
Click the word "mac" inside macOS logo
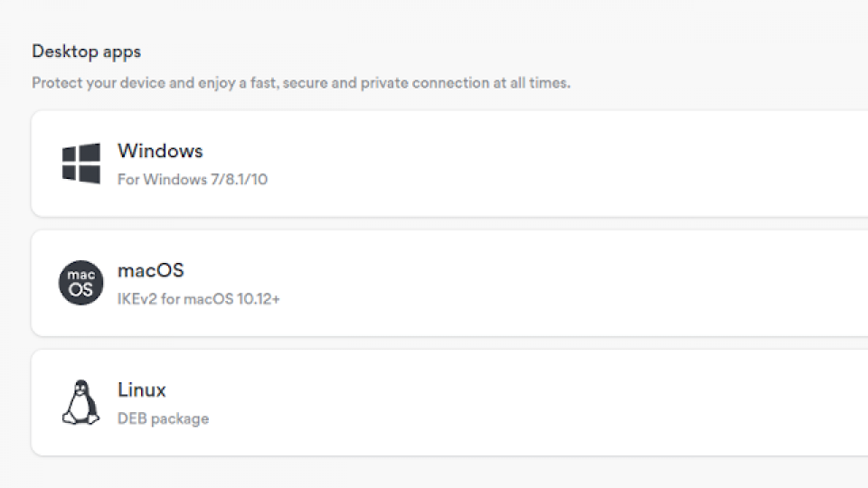tap(80, 275)
